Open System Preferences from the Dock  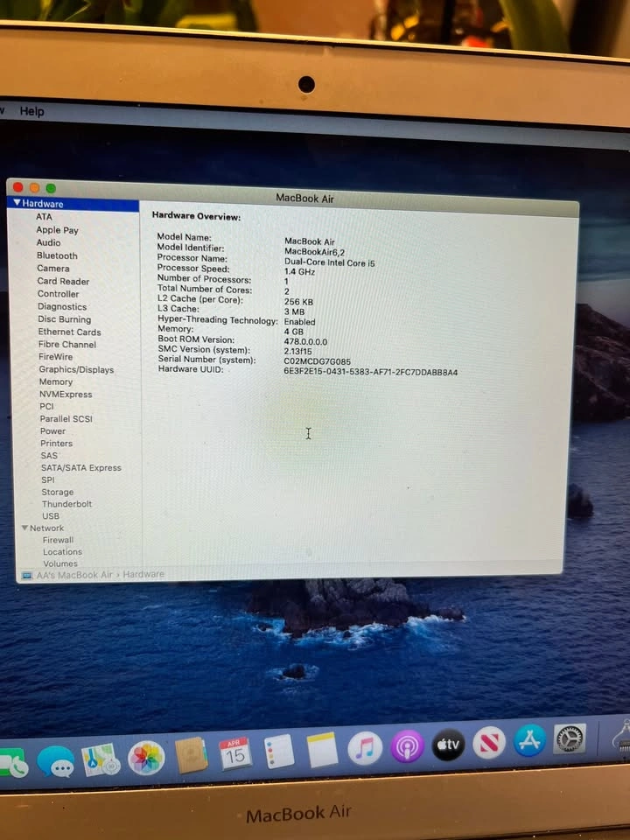[x=570, y=738]
